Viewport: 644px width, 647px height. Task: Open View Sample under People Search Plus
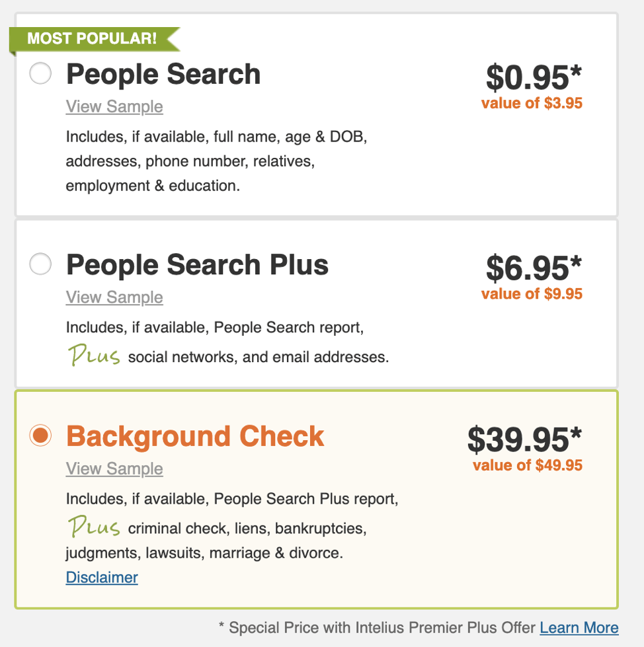[114, 297]
